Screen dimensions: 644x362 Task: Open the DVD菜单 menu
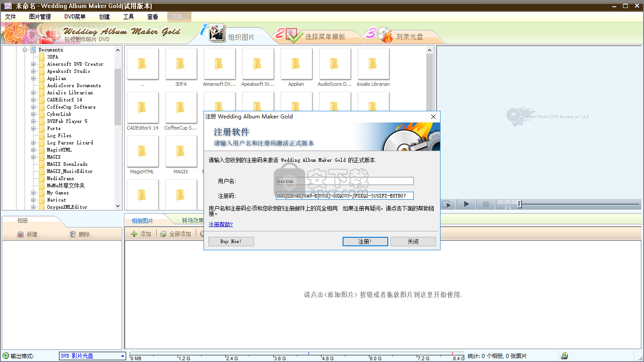pyautogui.click(x=75, y=17)
